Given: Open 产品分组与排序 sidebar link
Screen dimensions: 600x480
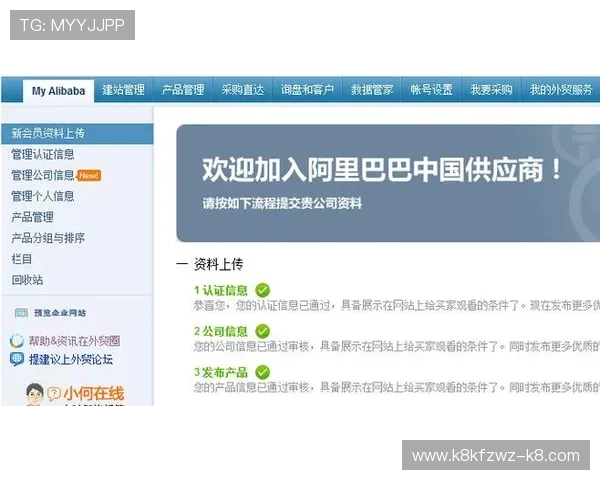Looking at the screenshot, I should (x=48, y=238).
